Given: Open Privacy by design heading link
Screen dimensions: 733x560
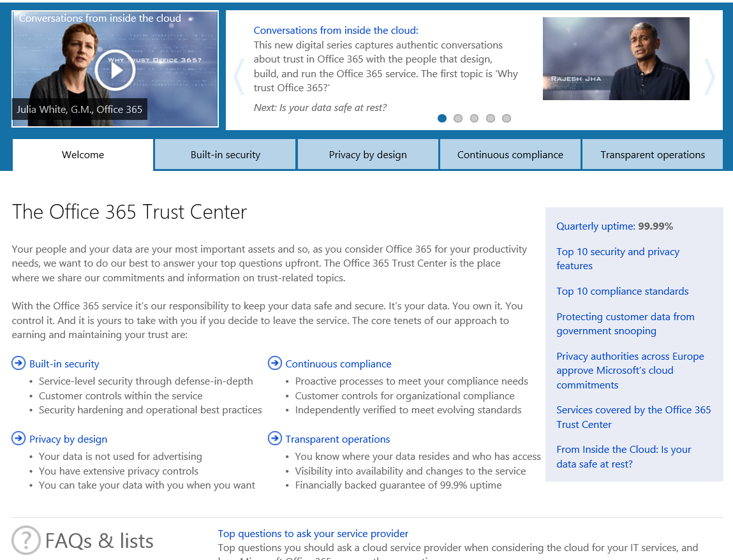Looking at the screenshot, I should click(68, 439).
